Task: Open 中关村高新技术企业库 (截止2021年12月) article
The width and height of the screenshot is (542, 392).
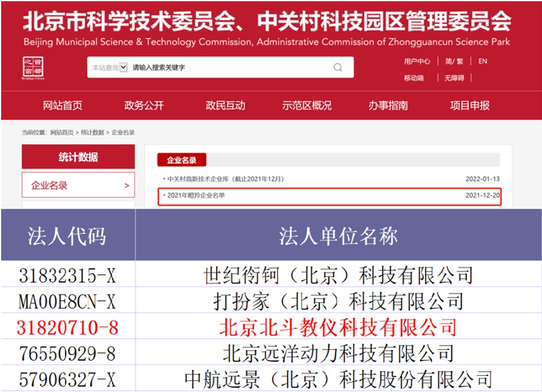Action: 225,179
